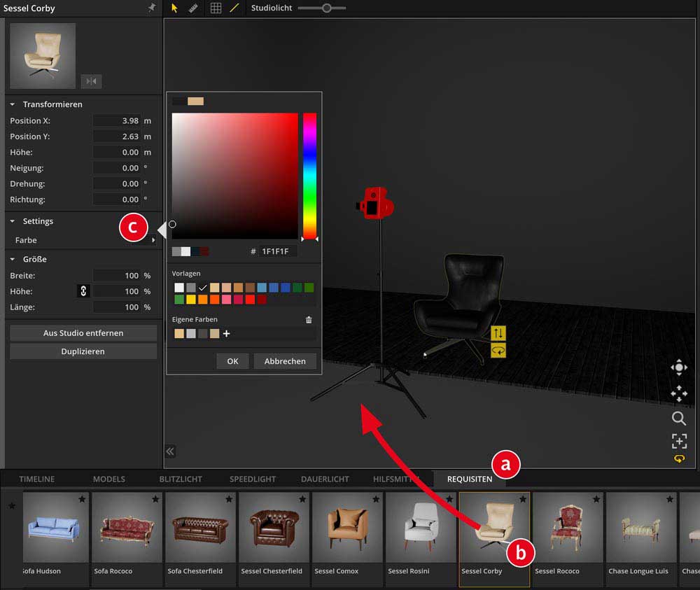Click the orbit camera control icon

coord(678,368)
